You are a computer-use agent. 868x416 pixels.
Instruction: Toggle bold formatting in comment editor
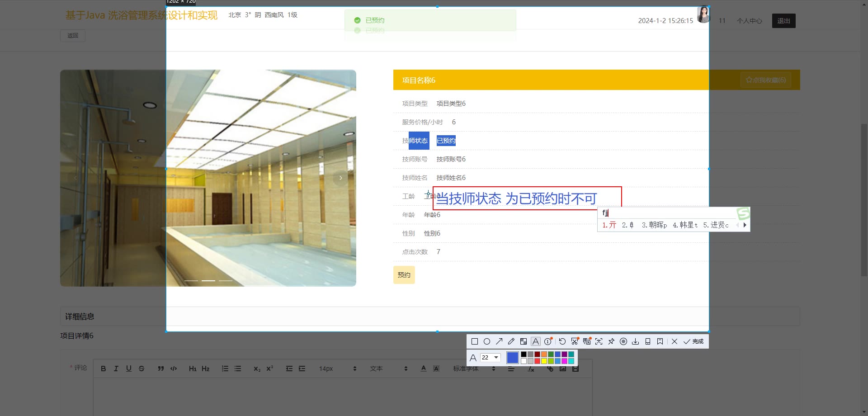click(x=103, y=369)
